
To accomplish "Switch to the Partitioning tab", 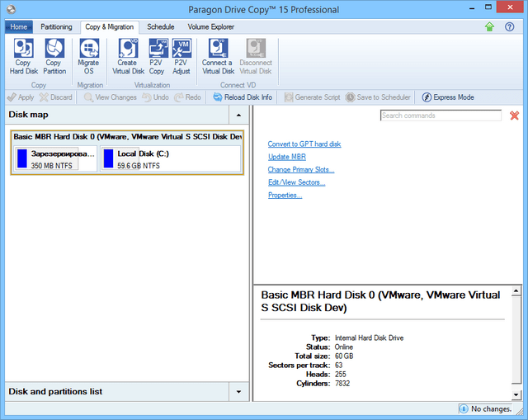I will click(x=57, y=26).
